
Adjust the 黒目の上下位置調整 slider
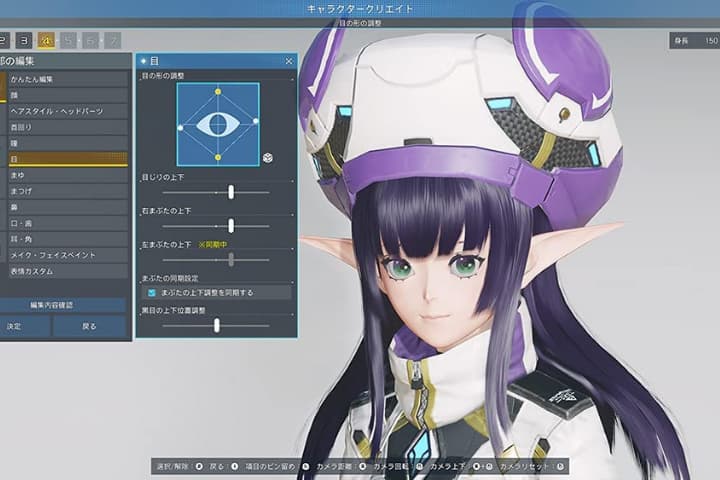[216, 326]
